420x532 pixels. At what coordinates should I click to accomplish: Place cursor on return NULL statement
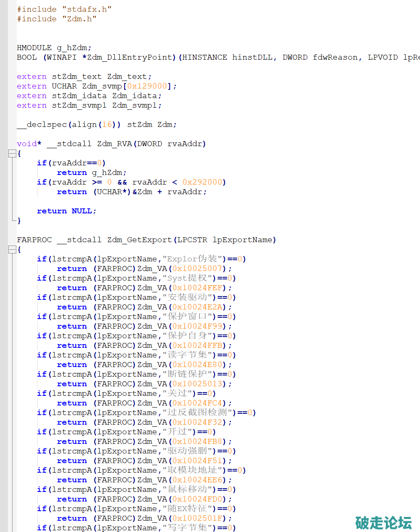pos(66,211)
